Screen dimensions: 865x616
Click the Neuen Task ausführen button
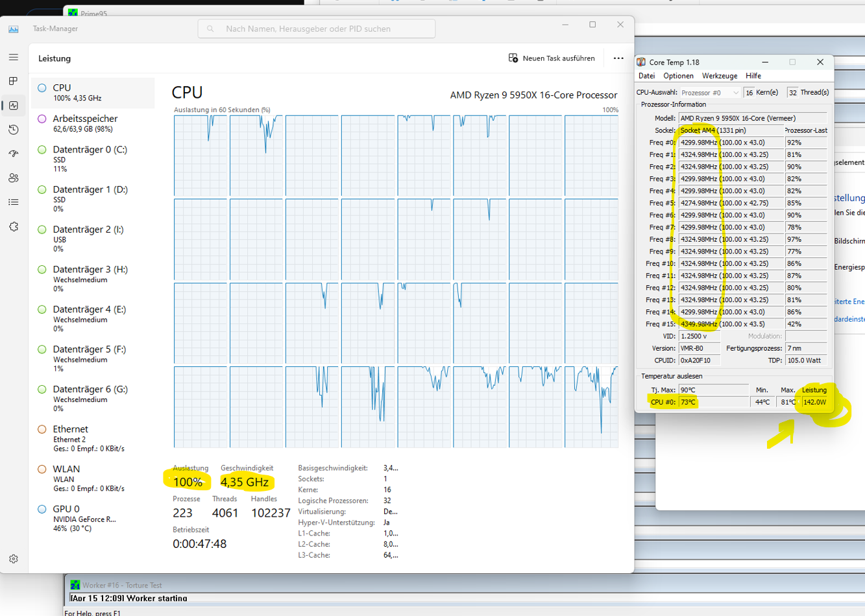click(552, 58)
